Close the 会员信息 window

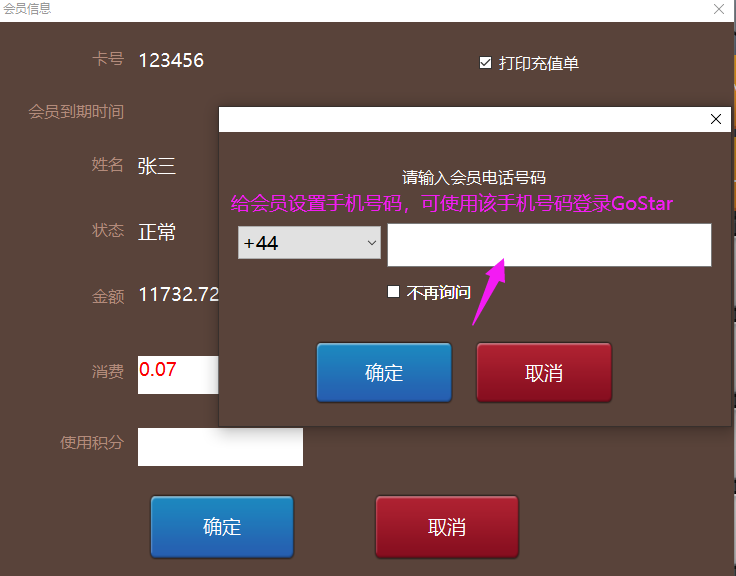[719, 9]
